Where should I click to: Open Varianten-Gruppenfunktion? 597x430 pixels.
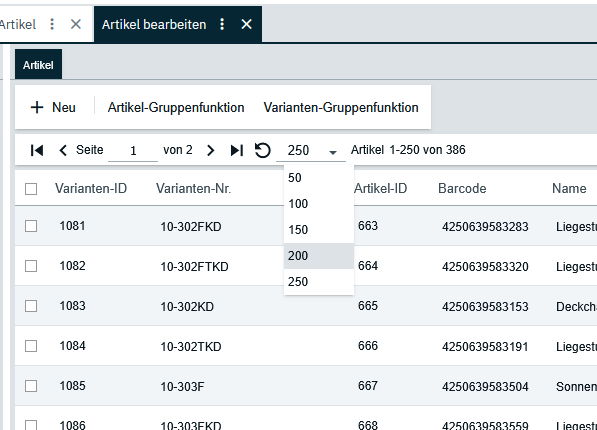coord(341,107)
